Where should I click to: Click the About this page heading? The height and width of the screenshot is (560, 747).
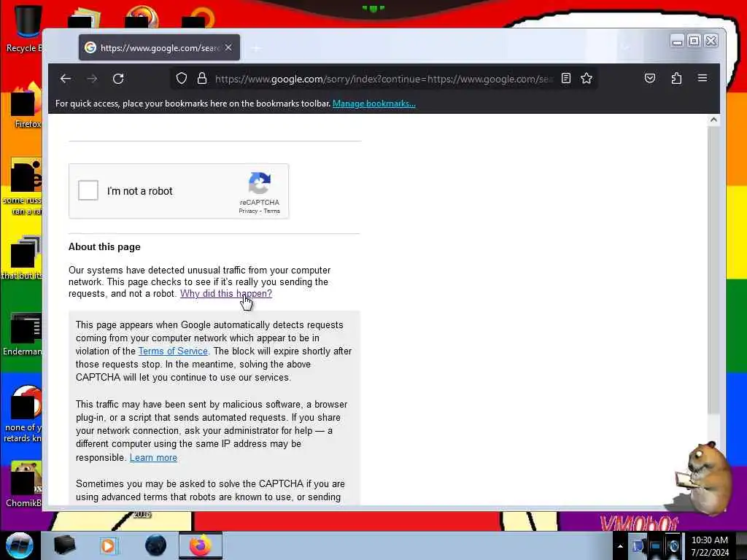click(104, 246)
